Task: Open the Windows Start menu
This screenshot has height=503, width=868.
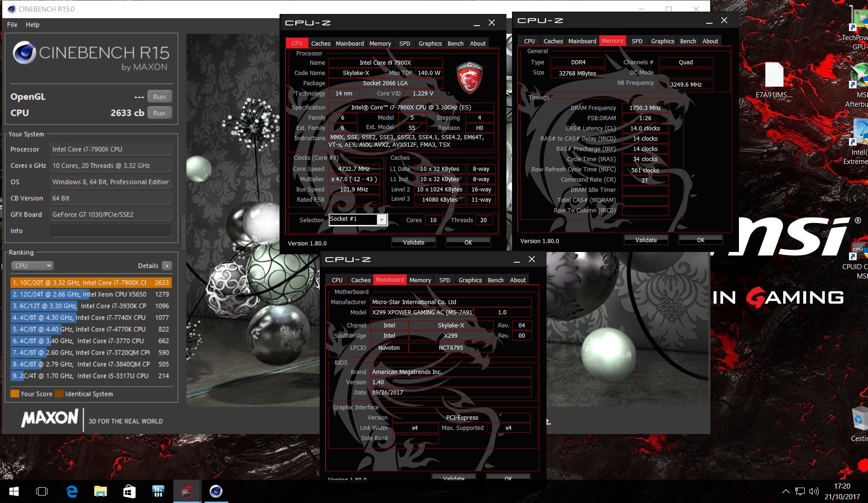Action: tap(14, 491)
